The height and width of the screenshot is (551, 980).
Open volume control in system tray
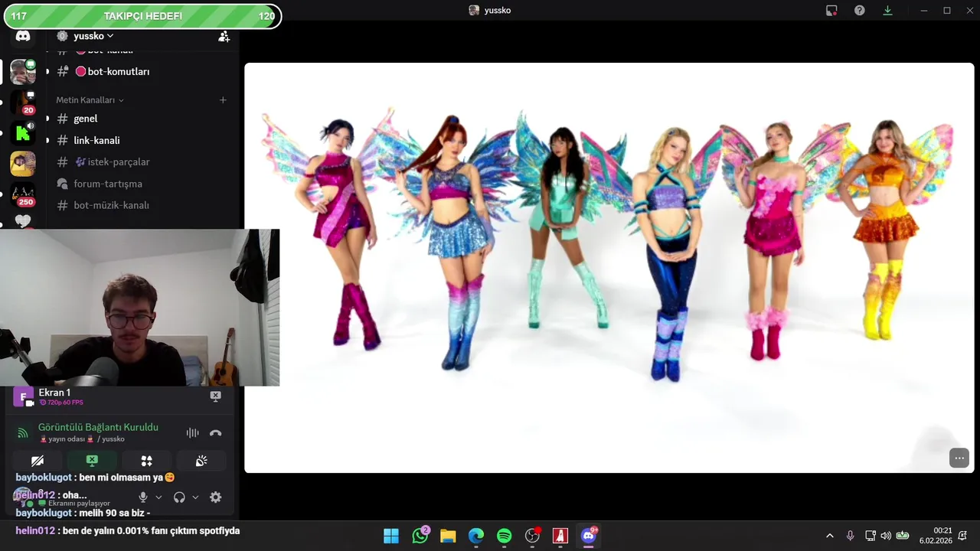[886, 536]
